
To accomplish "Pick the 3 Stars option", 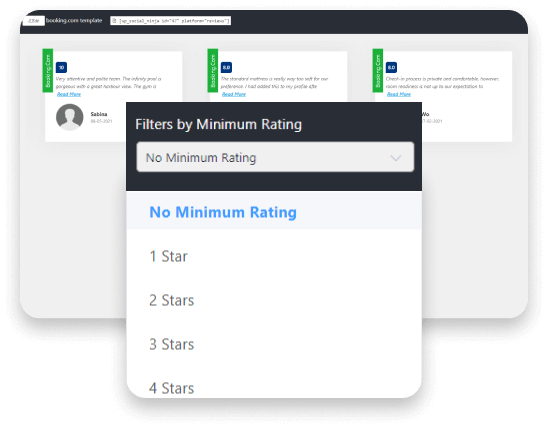I will coord(274,344).
